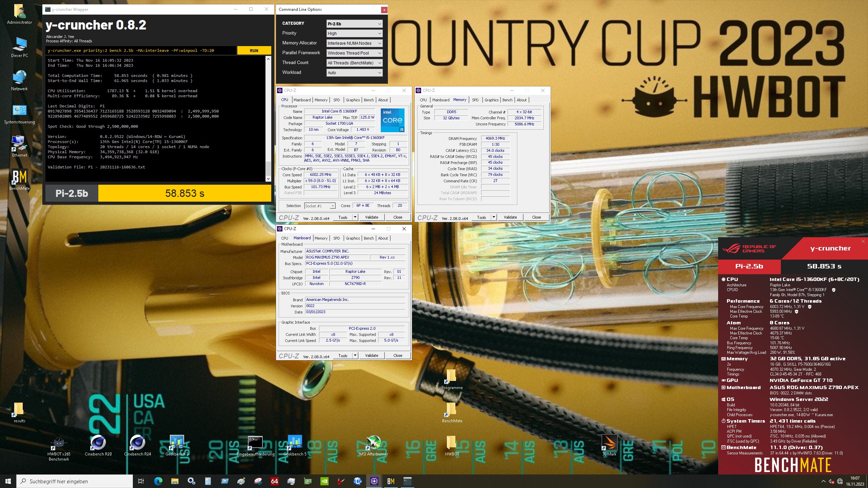The height and width of the screenshot is (488, 868).
Task: Open SPD tab in top-left CPU-Z window
Action: (336, 100)
